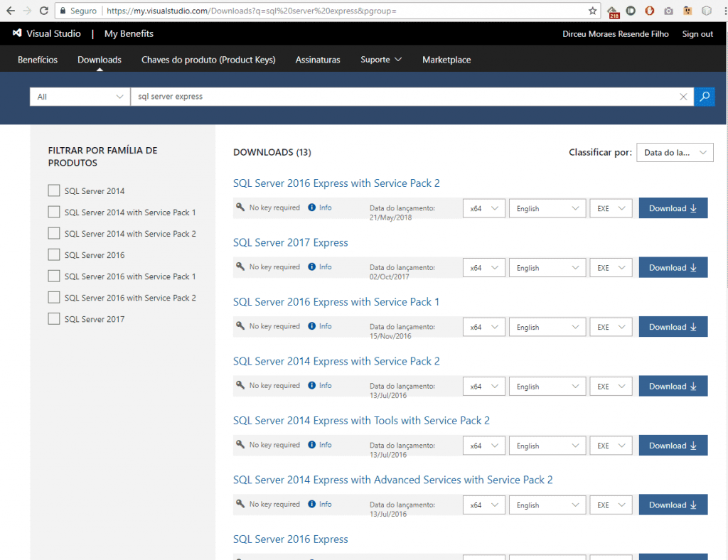Viewport: 728px width, 560px height.
Task: Open English language dropdown for SQL Server 2017 Express
Action: [x=547, y=268]
